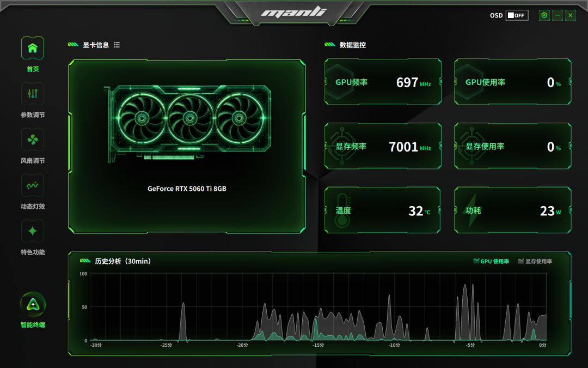Click the 697 frequency value

[x=407, y=82]
